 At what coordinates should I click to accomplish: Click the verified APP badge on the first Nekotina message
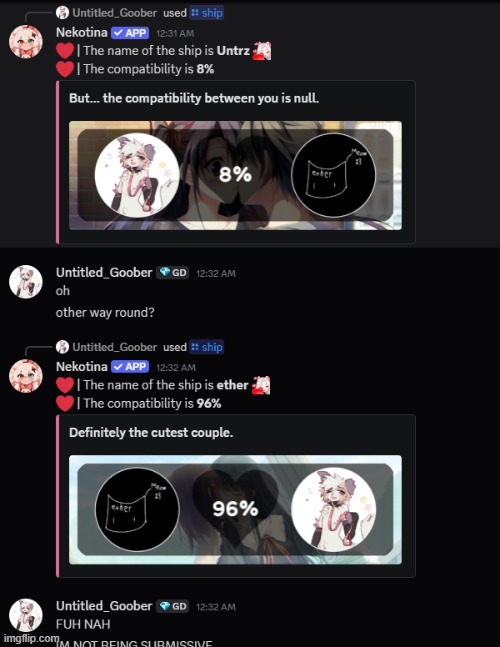pyautogui.click(x=130, y=33)
